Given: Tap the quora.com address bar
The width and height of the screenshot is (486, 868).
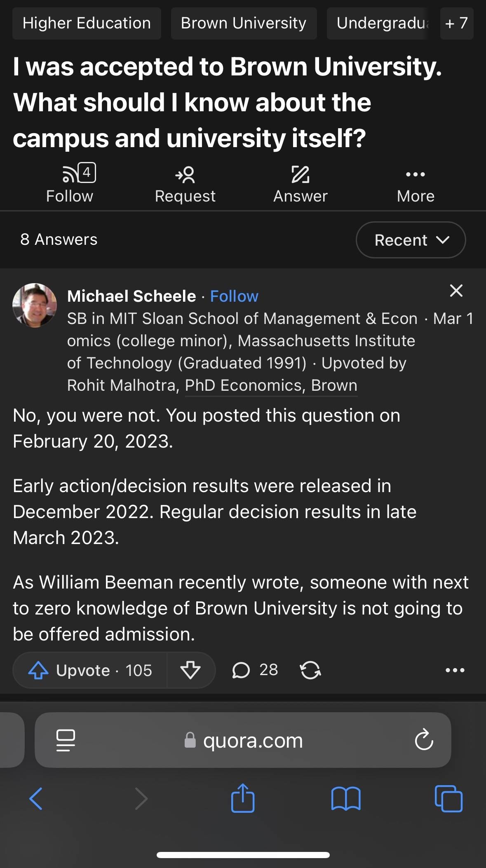Looking at the screenshot, I should point(243,740).
